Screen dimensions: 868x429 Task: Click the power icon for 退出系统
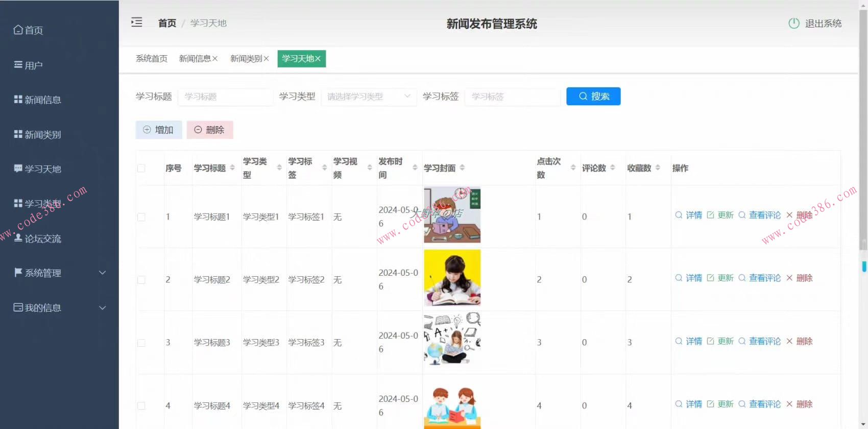point(793,23)
